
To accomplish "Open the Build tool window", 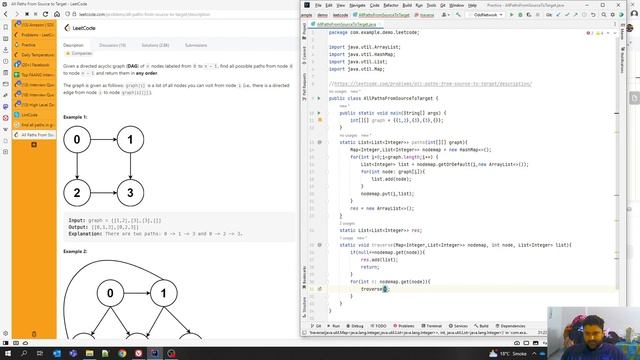I will tap(482, 326).
